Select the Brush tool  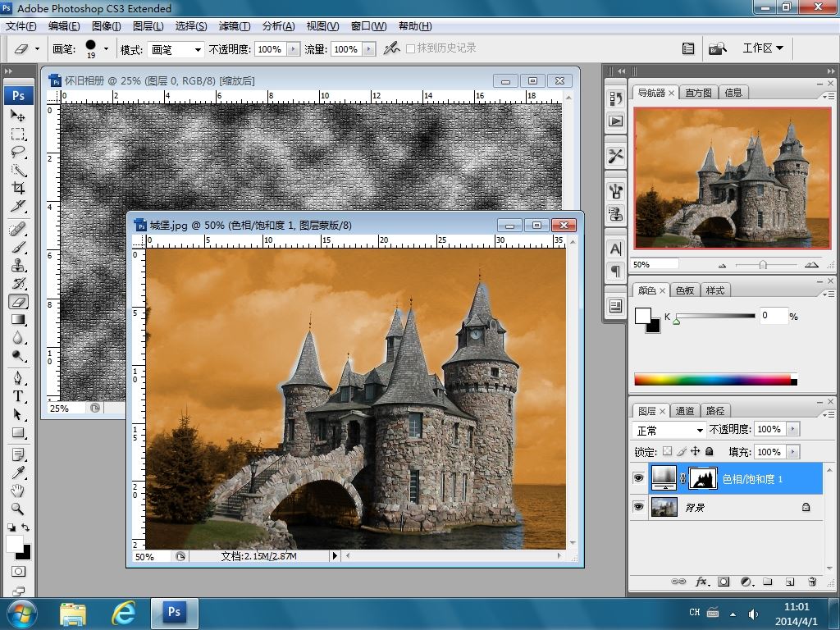(18, 248)
